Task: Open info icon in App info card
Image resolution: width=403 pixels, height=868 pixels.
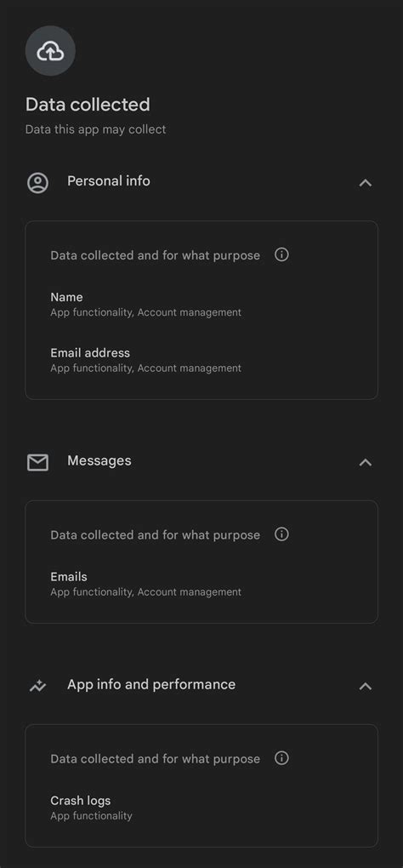Action: [x=282, y=758]
